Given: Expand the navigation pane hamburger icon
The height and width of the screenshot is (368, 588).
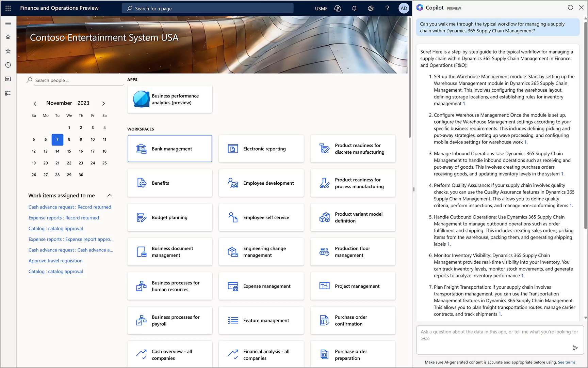Looking at the screenshot, I should (8, 23).
